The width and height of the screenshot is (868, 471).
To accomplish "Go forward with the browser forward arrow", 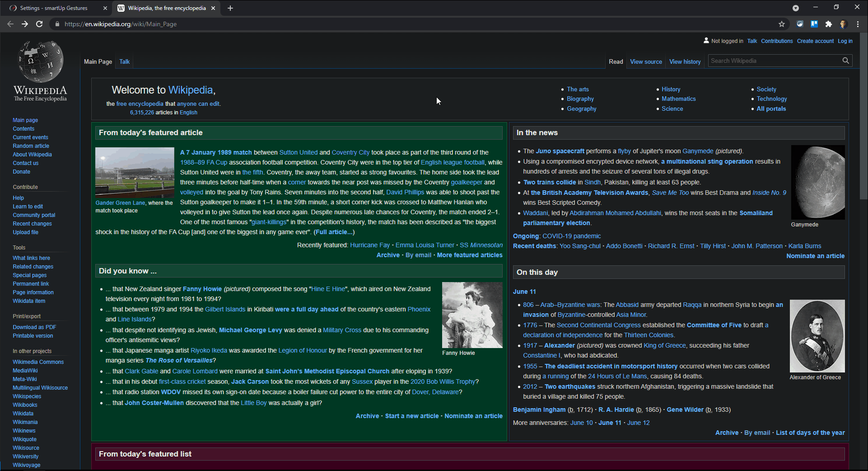I will tap(25, 24).
